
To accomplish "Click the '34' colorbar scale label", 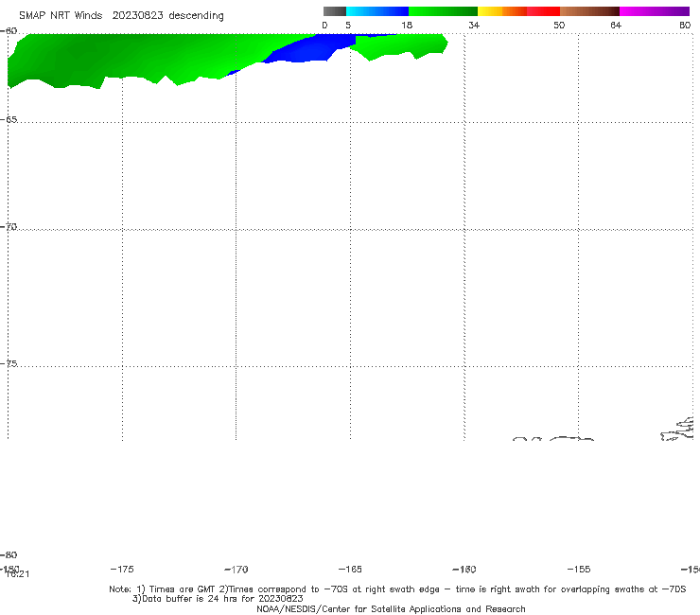I will (x=474, y=25).
